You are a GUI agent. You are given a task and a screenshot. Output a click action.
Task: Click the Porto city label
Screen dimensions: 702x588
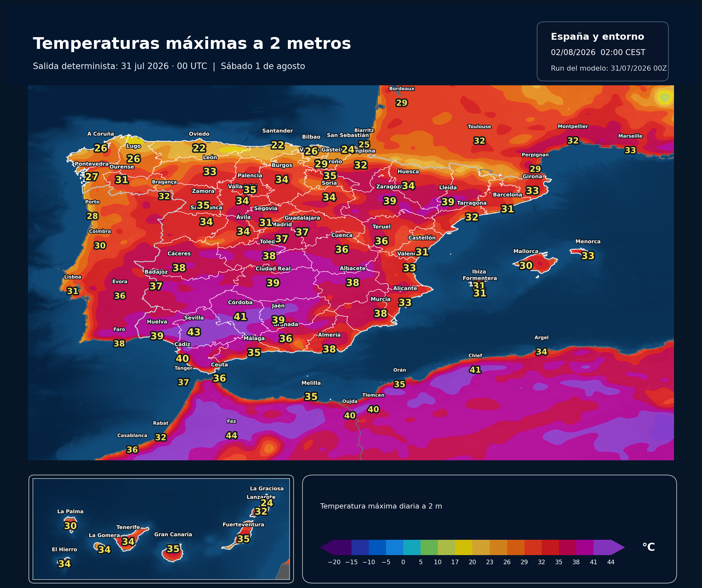pyautogui.click(x=92, y=202)
